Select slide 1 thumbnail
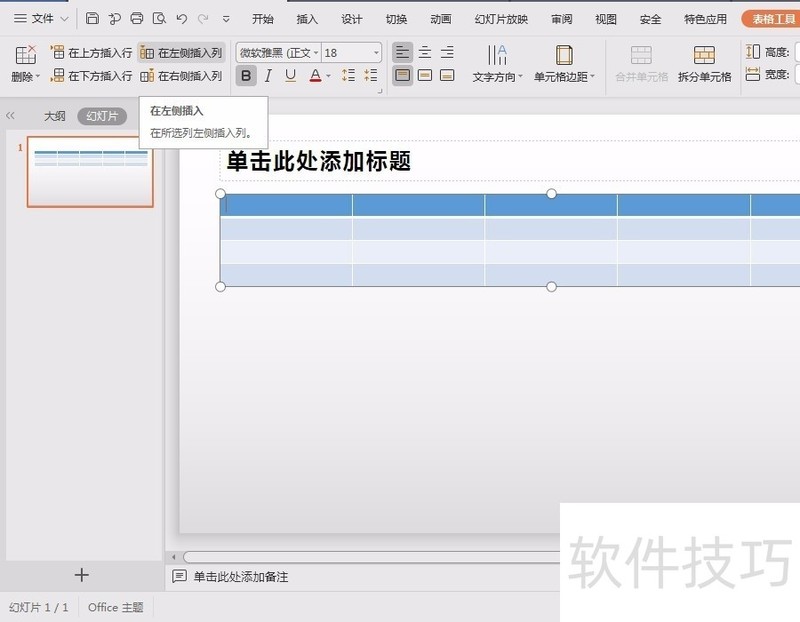Screen dimensions: 800x622 click(x=90, y=171)
